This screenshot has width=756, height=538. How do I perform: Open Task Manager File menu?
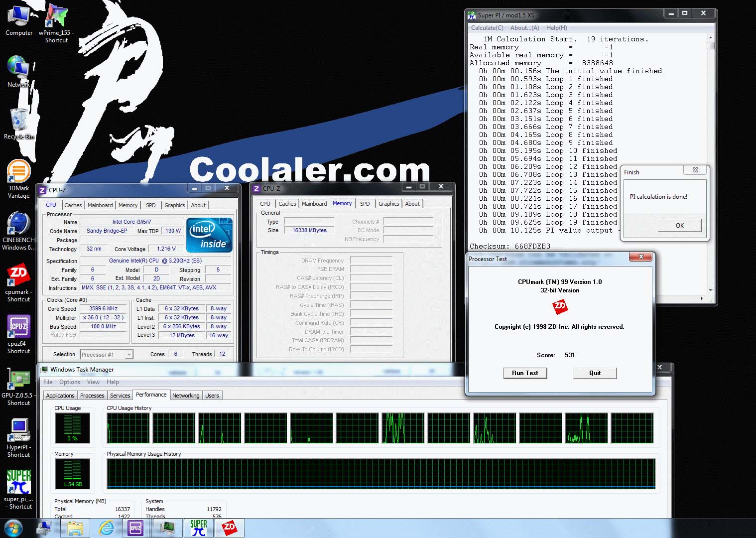coord(48,382)
